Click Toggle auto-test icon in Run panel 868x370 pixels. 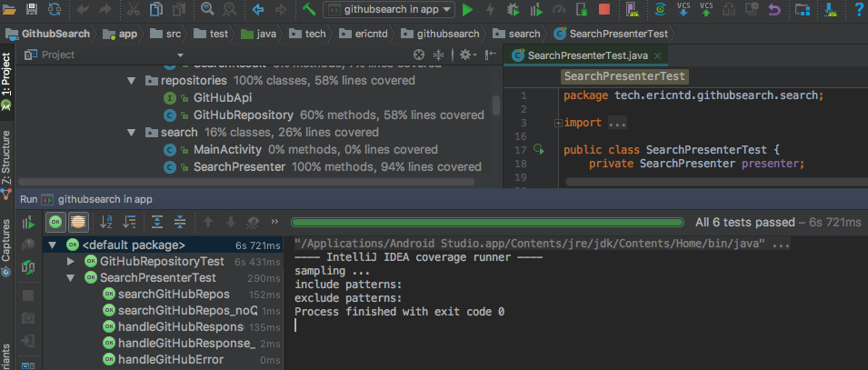(x=28, y=267)
